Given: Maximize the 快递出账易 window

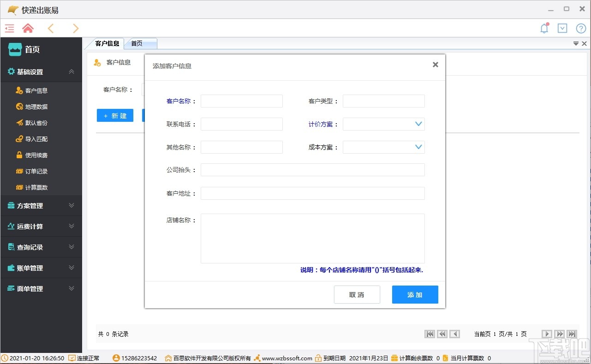Looking at the screenshot, I should [x=567, y=9].
